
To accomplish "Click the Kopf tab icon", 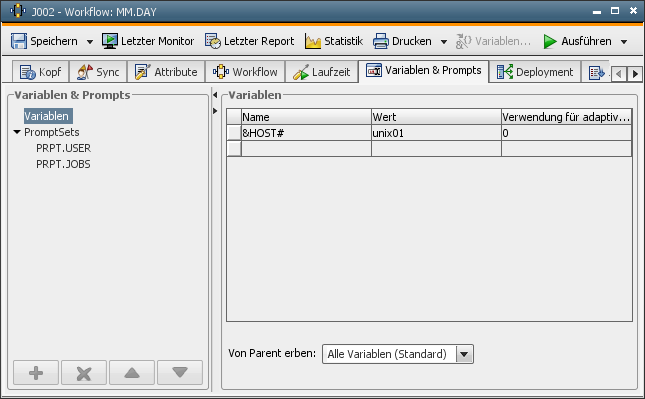I will coord(28,72).
